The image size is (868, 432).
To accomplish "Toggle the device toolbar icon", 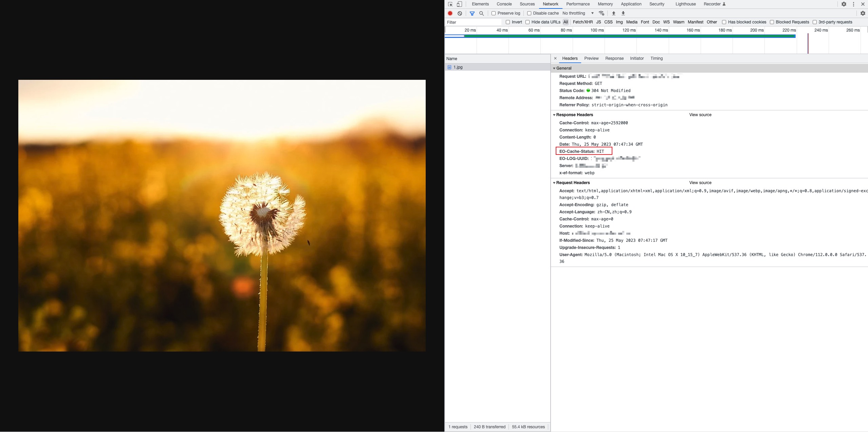I will (x=459, y=4).
